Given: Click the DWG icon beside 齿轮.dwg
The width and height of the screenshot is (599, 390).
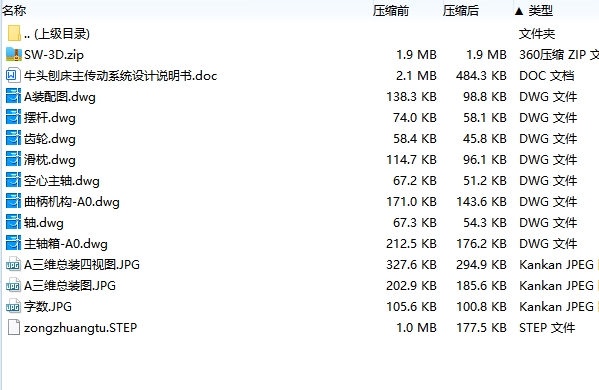Looking at the screenshot, I should [13, 139].
